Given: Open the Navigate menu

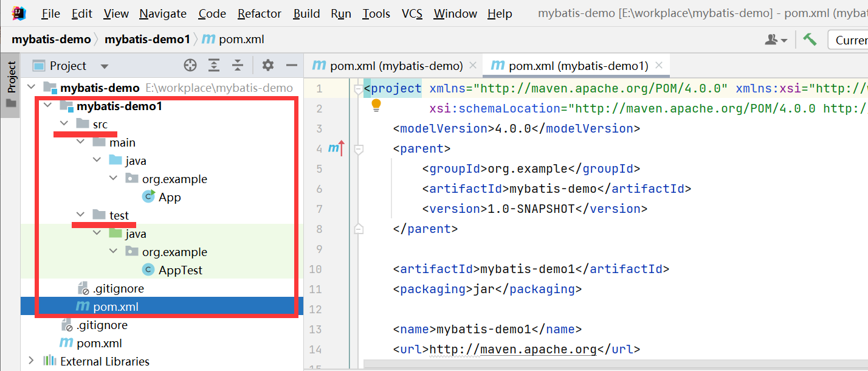Looking at the screenshot, I should click(163, 13).
